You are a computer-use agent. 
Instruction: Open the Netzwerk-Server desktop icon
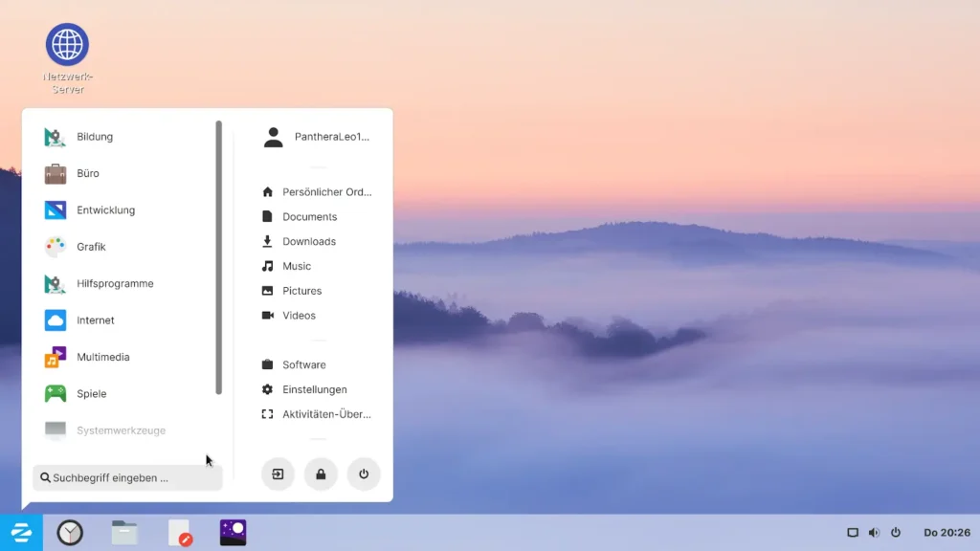(x=67, y=46)
